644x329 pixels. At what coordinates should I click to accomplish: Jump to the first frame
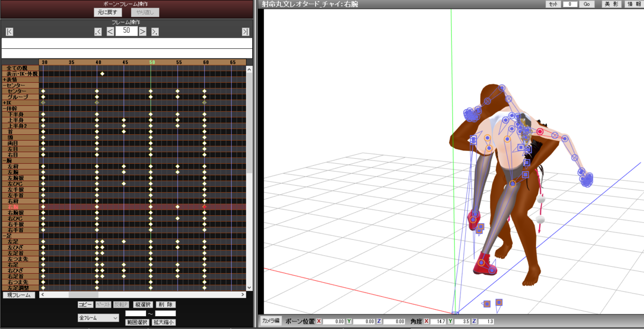point(9,32)
